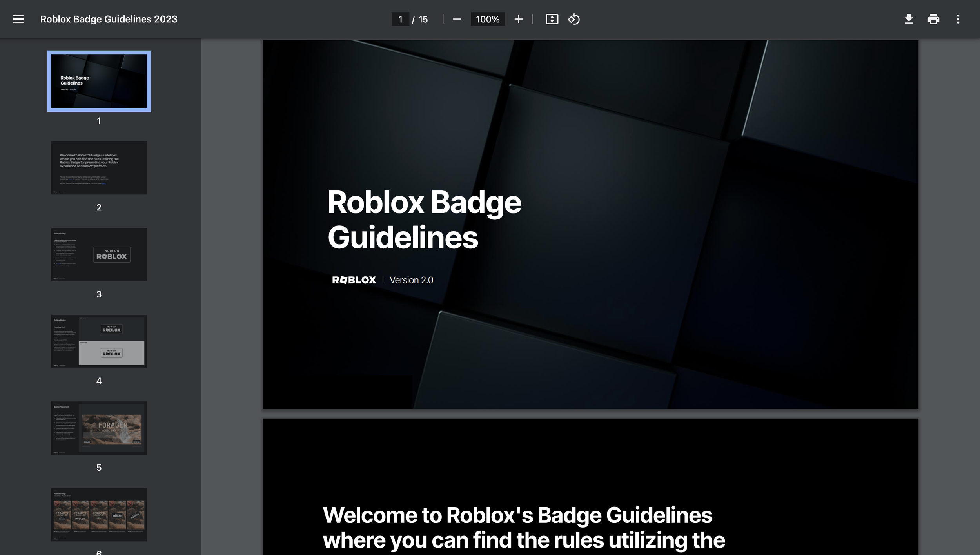Click the Version 2.0 text

tap(411, 280)
